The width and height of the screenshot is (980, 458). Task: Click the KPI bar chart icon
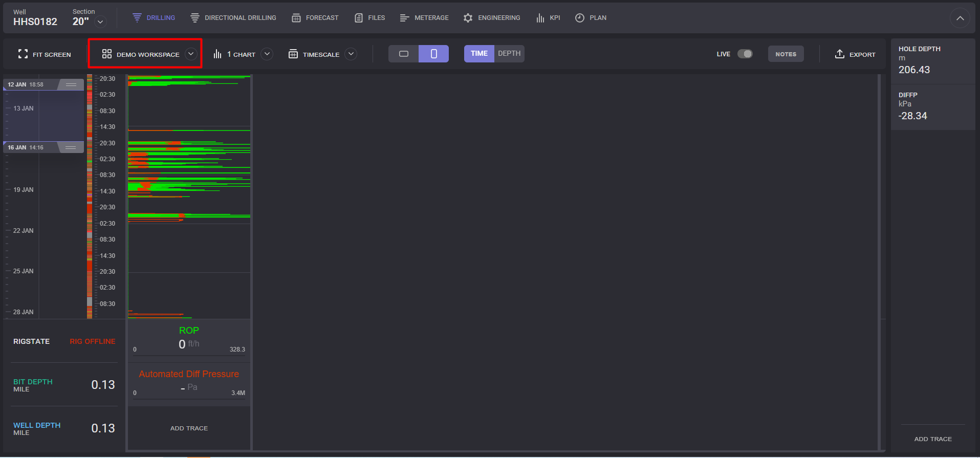[540, 18]
